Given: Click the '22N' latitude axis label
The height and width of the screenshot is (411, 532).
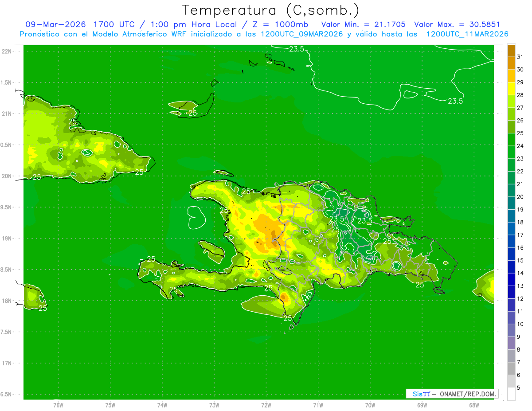Looking at the screenshot, I should pos(7,51).
